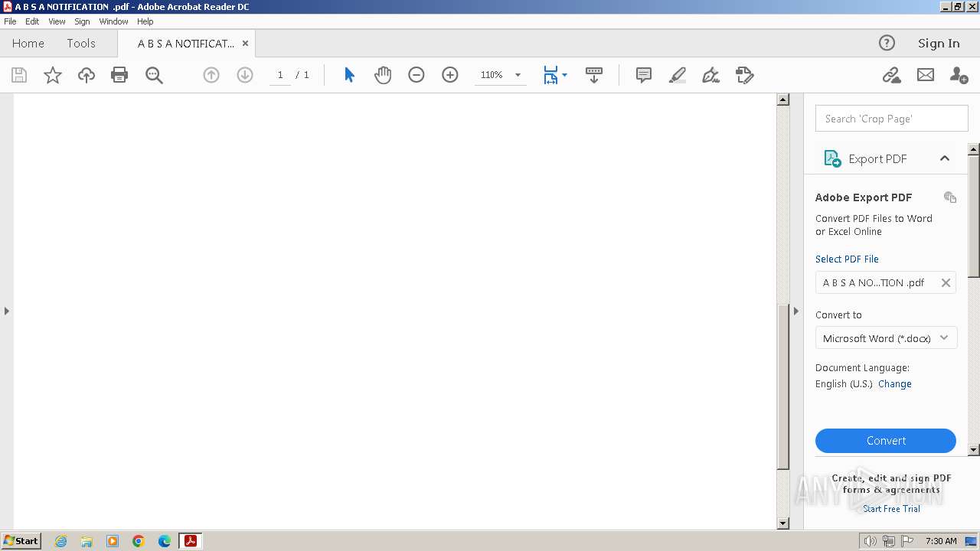Viewport: 980px width, 551px height.
Task: Select the Highlight text tool
Action: (x=678, y=75)
